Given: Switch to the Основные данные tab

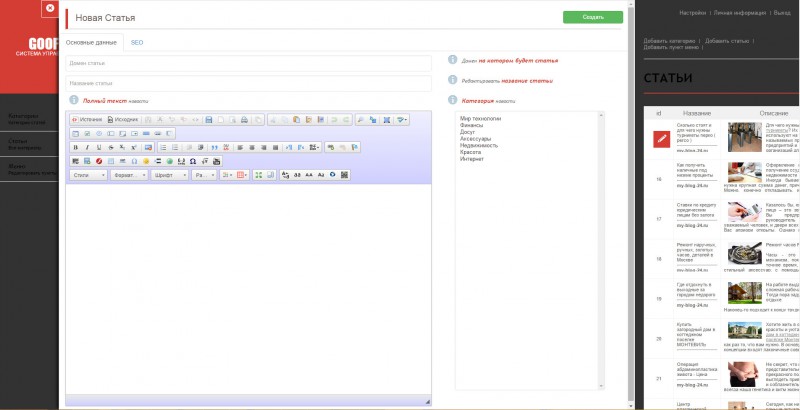Looking at the screenshot, I should [x=91, y=43].
